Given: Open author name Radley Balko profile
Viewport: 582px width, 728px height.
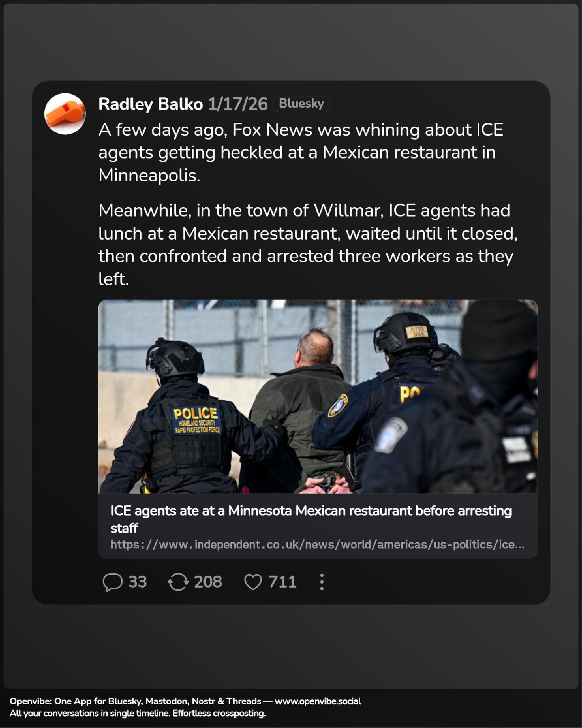Looking at the screenshot, I should (151, 104).
